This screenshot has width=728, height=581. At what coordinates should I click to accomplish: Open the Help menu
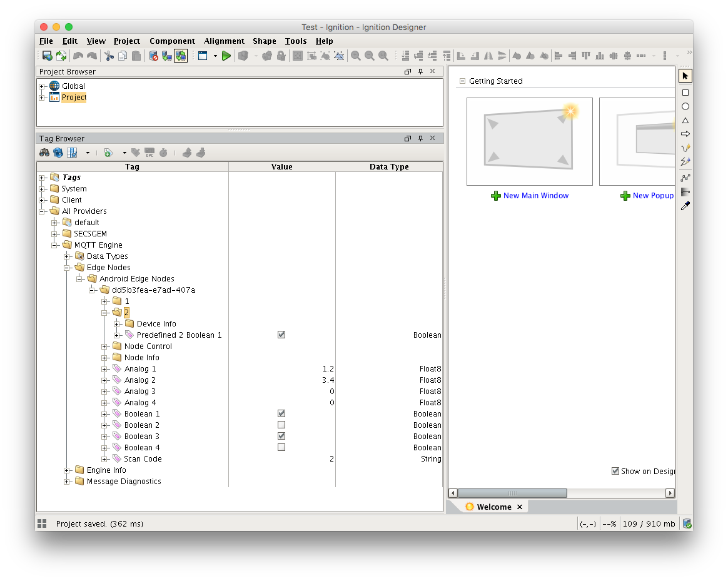click(324, 41)
